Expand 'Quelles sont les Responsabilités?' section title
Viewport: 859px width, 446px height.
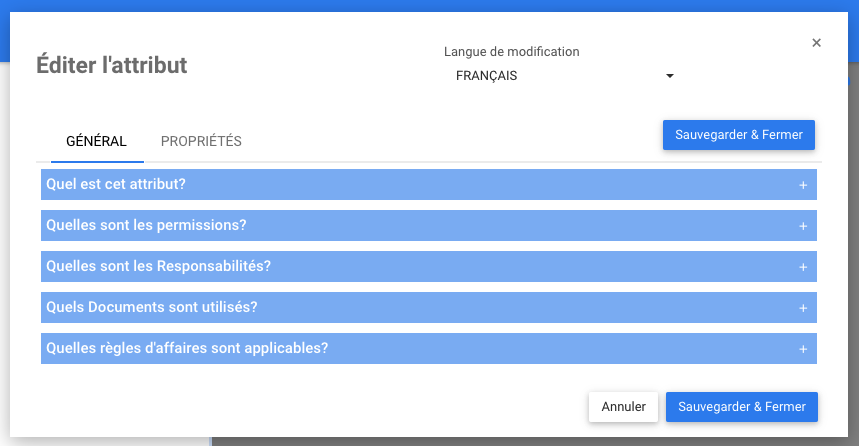pyautogui.click(x=158, y=266)
